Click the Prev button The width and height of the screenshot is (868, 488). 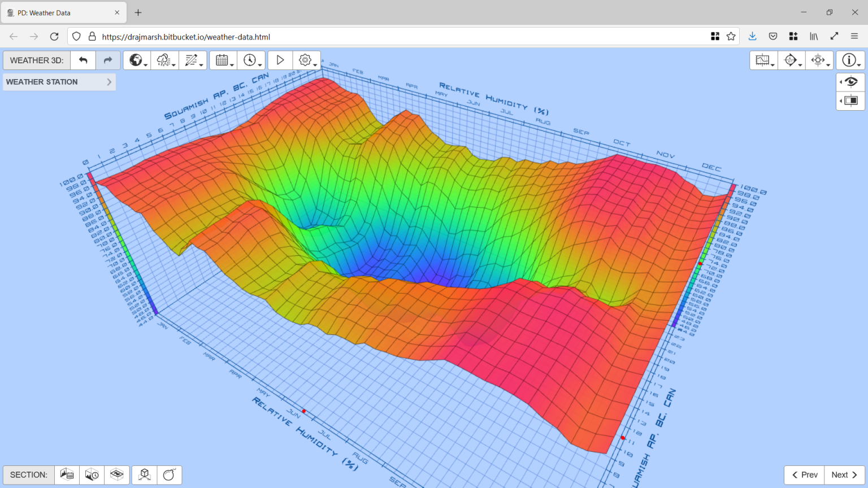click(x=804, y=475)
